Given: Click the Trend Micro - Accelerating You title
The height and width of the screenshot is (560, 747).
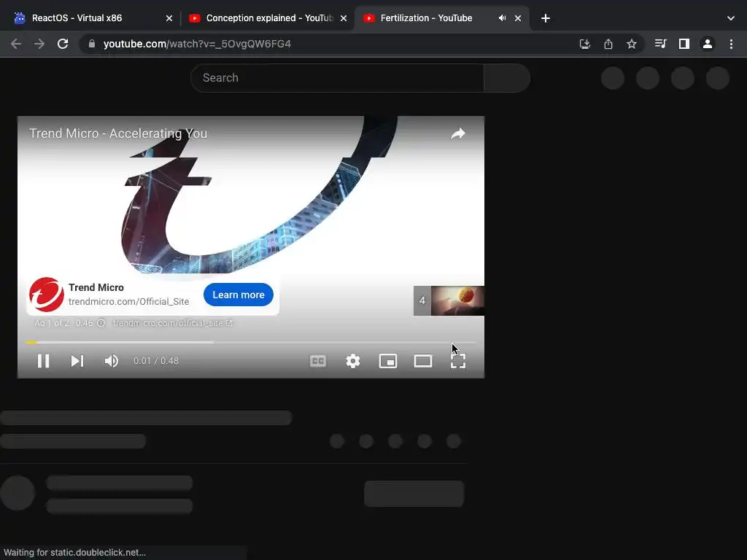Looking at the screenshot, I should [118, 133].
